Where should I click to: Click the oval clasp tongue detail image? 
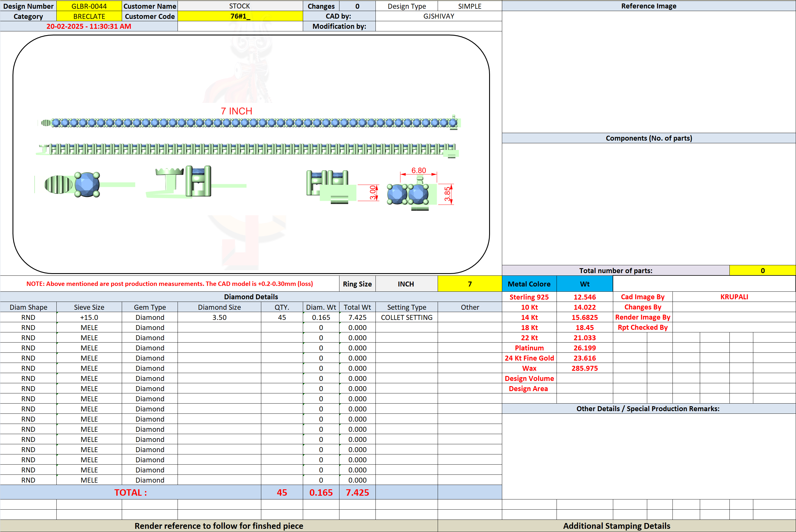(85, 185)
